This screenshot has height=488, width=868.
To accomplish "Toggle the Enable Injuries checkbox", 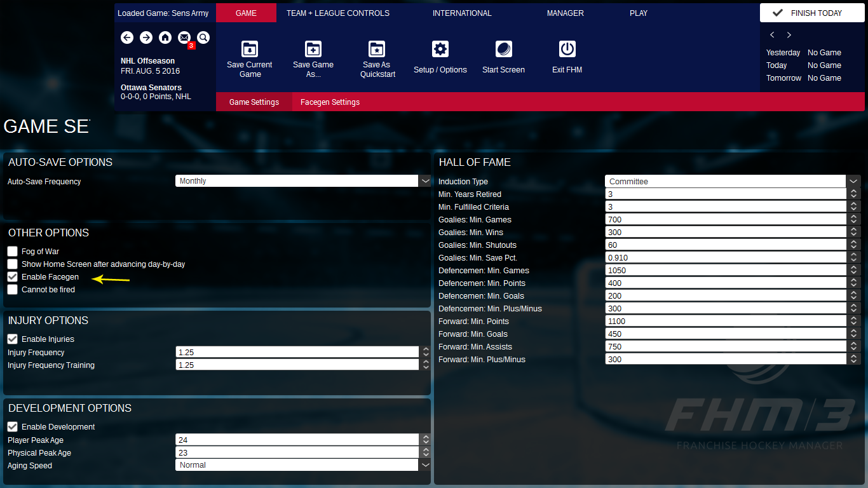I will click(13, 339).
